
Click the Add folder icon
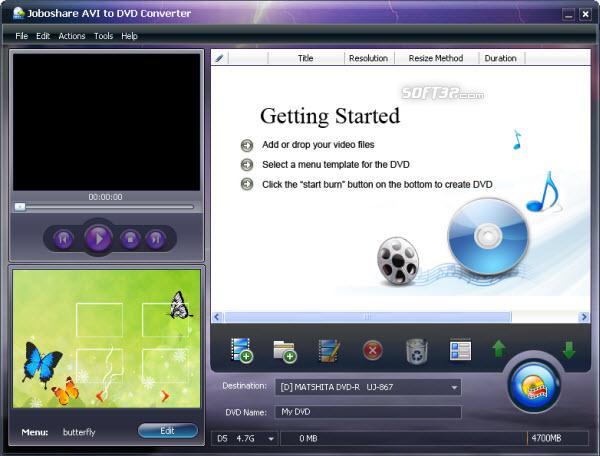[x=285, y=351]
